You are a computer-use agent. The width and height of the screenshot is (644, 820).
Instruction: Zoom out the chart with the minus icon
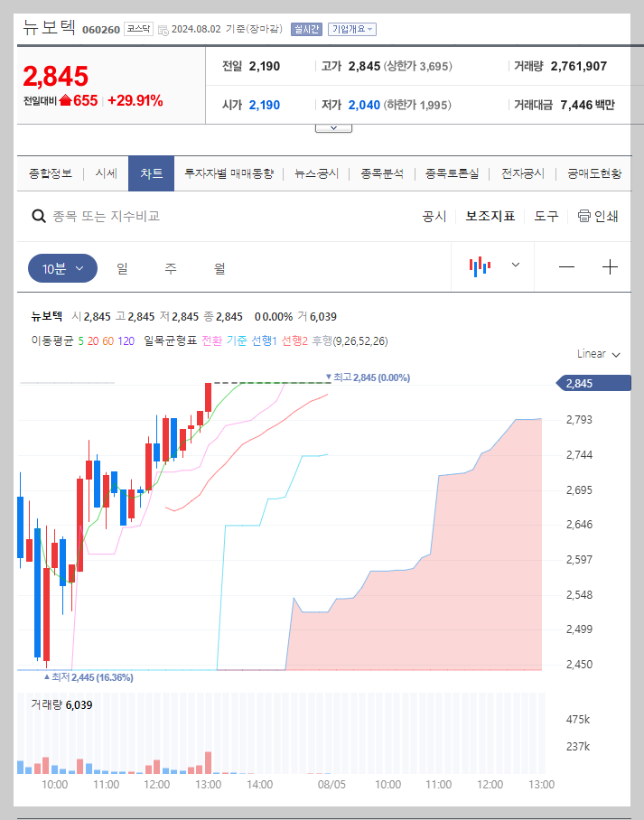coord(566,267)
